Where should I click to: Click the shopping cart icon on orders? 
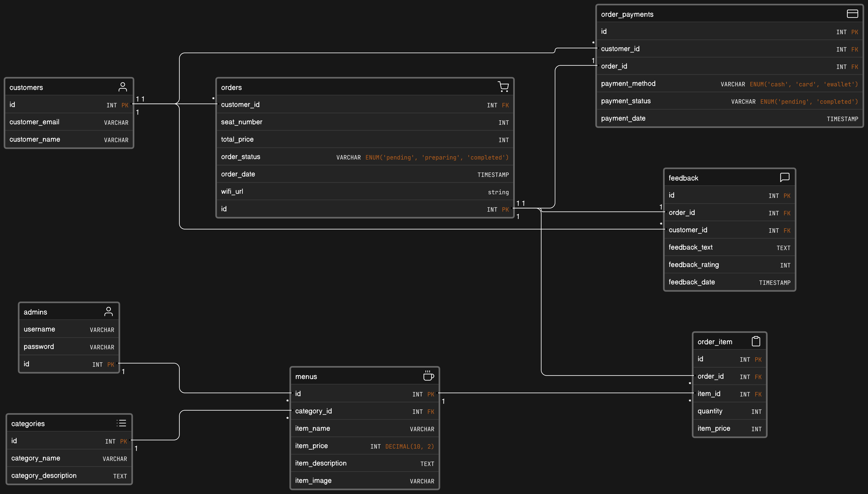point(503,87)
